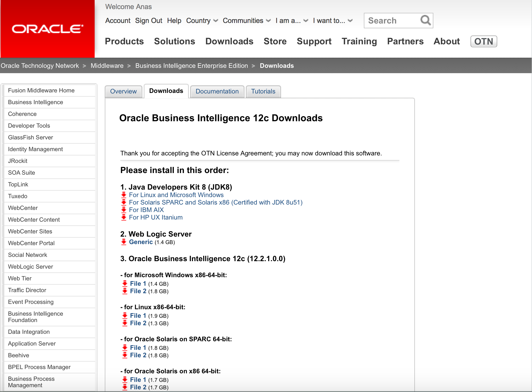The width and height of the screenshot is (532, 392).
Task: Select WebCenter Portal in sidebar
Action: [50, 243]
